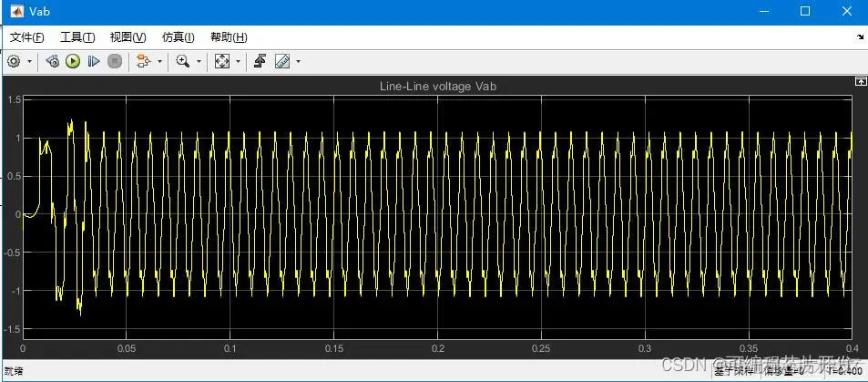
Task: Open the 工具(T) menu
Action: tap(77, 37)
